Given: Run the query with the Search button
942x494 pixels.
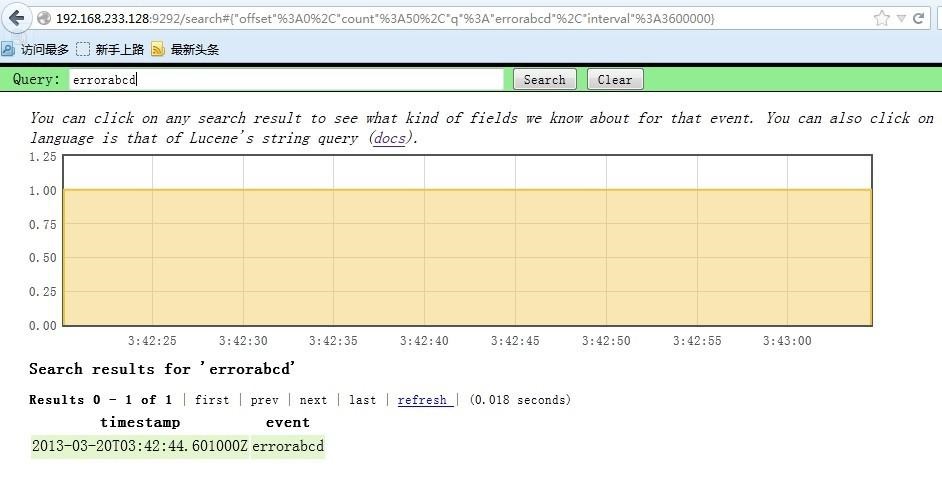Looking at the screenshot, I should (544, 79).
